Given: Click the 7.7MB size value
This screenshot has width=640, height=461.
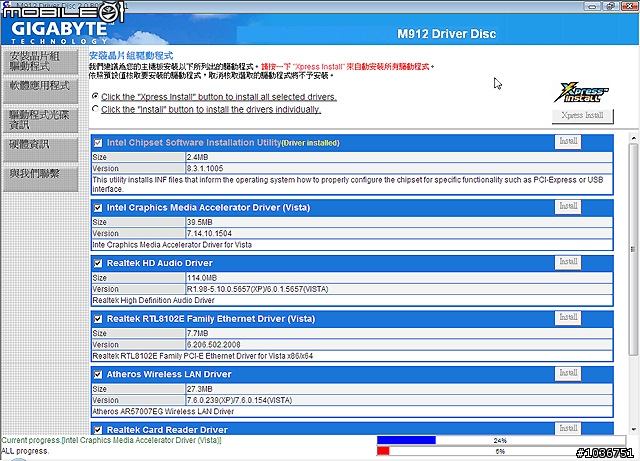Looking at the screenshot, I should click(198, 333).
